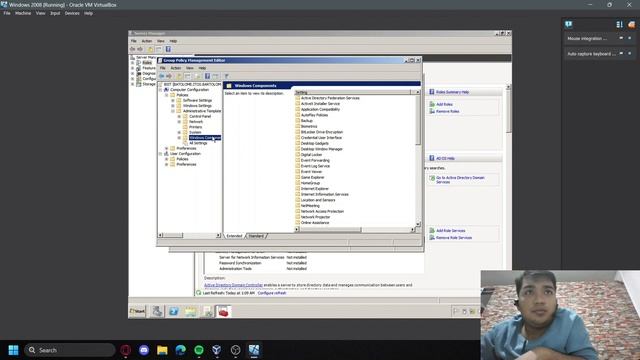Screen dimensions: 640x360
Task: Open the VirtualBox Devices menu
Action: (x=72, y=13)
